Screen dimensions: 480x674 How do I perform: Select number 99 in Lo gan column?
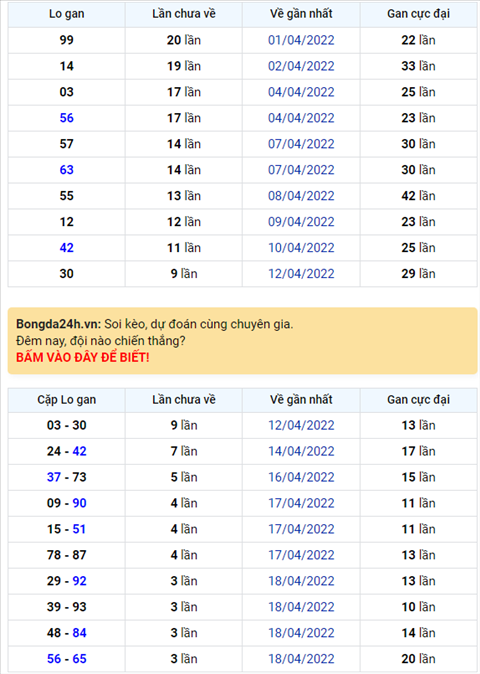click(x=67, y=40)
